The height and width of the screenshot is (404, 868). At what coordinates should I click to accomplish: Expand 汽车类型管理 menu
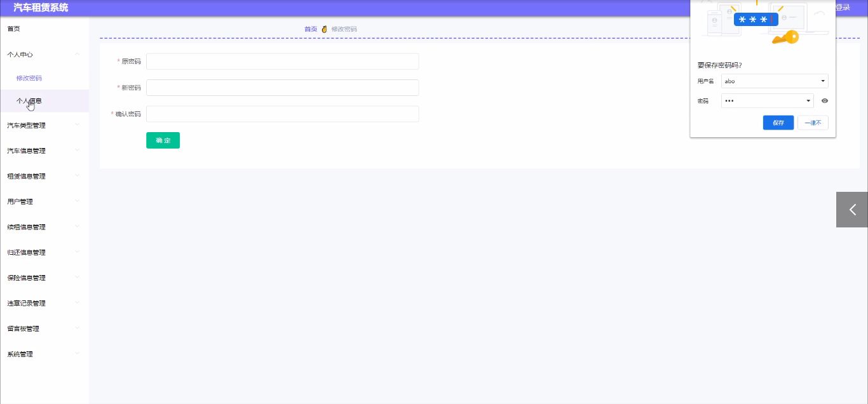tap(44, 125)
